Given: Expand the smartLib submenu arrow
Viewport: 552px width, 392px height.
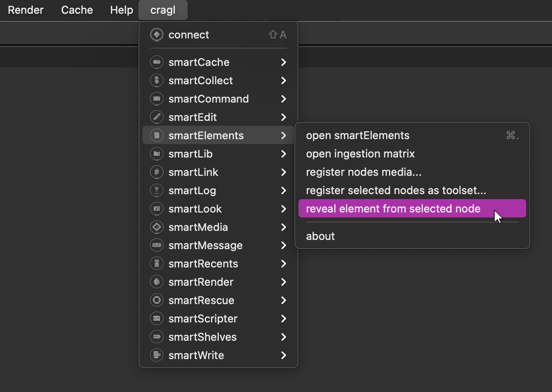Looking at the screenshot, I should [284, 154].
